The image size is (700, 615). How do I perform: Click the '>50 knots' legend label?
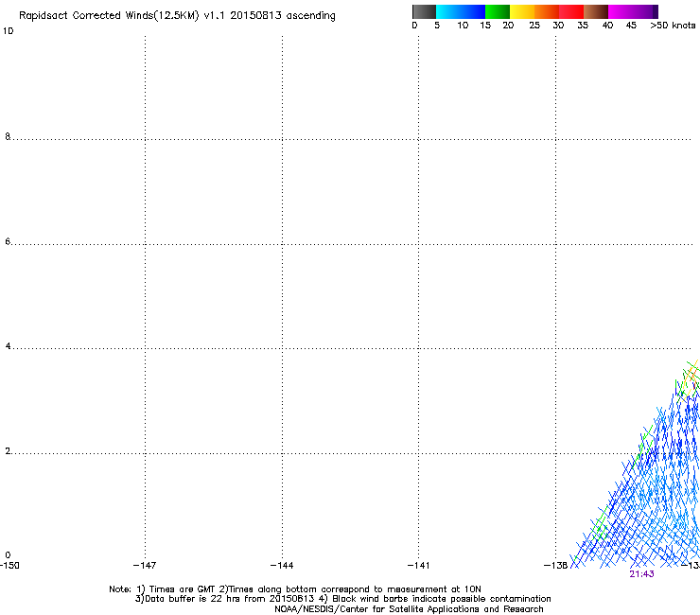(x=673, y=26)
